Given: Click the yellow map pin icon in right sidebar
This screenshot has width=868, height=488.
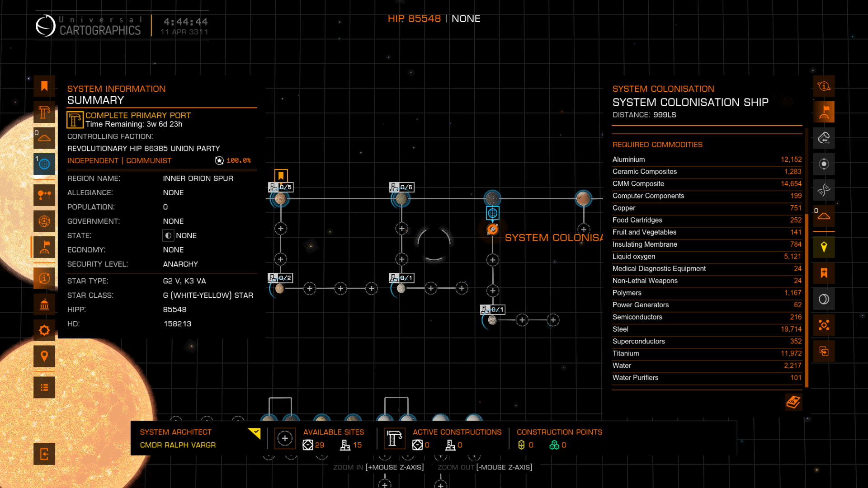Looking at the screenshot, I should 824,247.
